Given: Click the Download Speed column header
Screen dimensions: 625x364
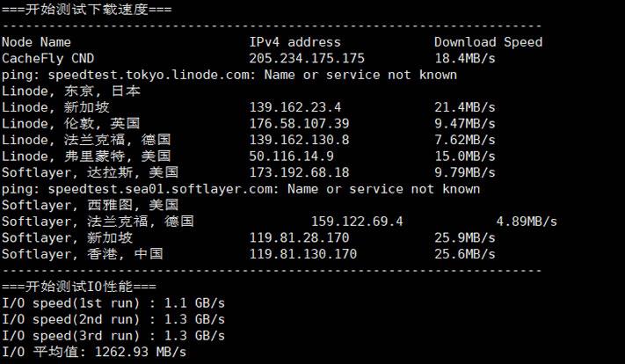Looking at the screenshot, I should pos(488,42).
